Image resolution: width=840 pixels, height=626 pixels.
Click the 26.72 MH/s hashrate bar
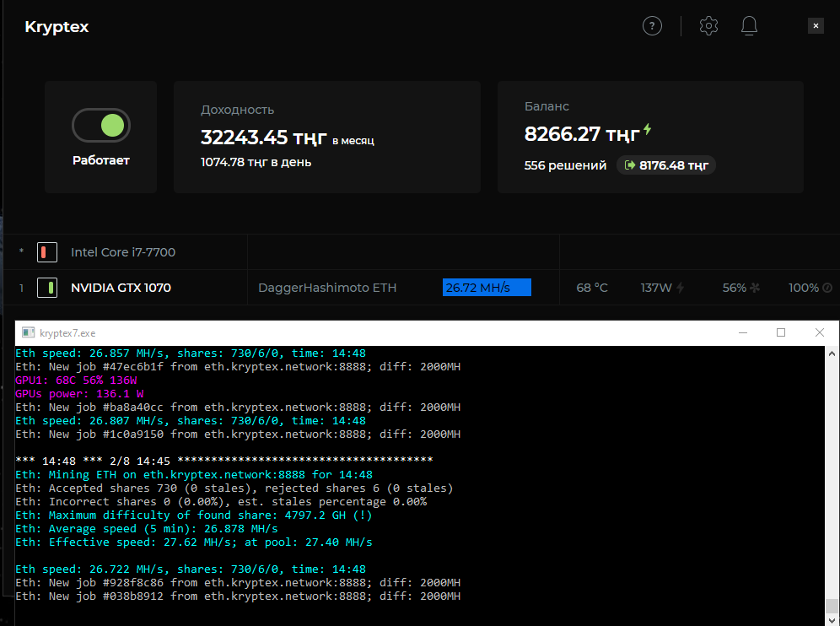tap(487, 288)
